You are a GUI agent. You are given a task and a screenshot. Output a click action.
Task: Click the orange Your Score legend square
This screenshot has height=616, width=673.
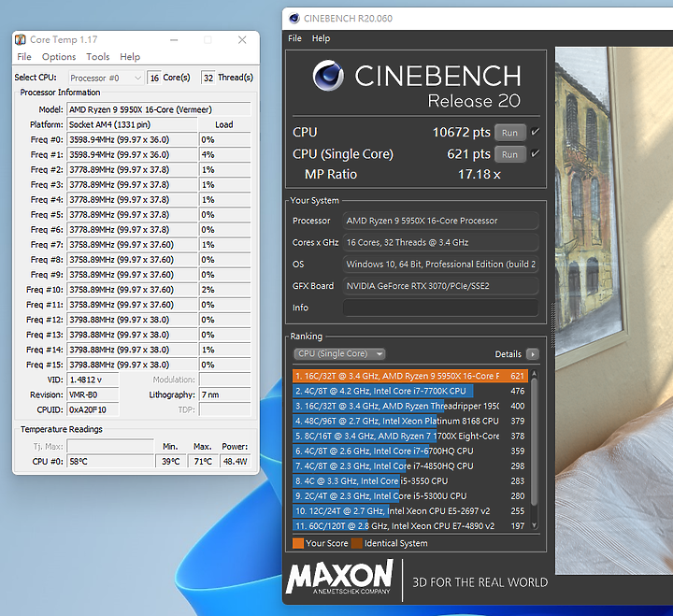[x=298, y=543]
